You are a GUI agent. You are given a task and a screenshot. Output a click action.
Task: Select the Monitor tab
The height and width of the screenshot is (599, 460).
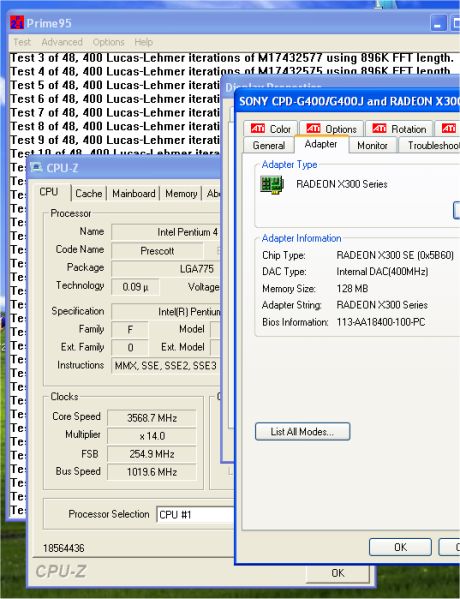point(372,146)
